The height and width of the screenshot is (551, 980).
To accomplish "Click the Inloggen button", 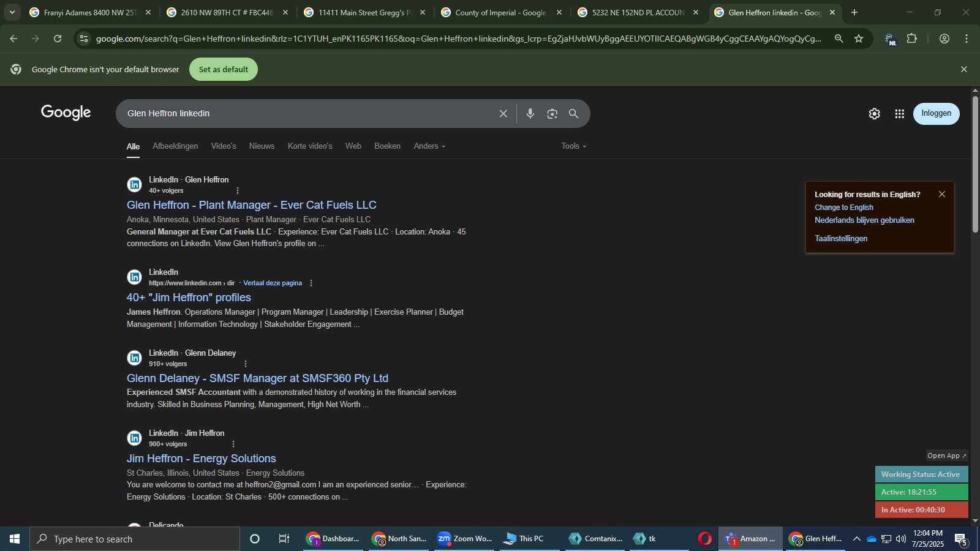I will [x=937, y=113].
